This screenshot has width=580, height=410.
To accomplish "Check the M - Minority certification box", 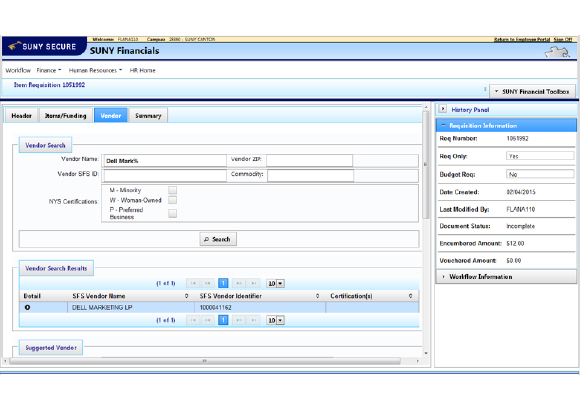I will pos(172,190).
